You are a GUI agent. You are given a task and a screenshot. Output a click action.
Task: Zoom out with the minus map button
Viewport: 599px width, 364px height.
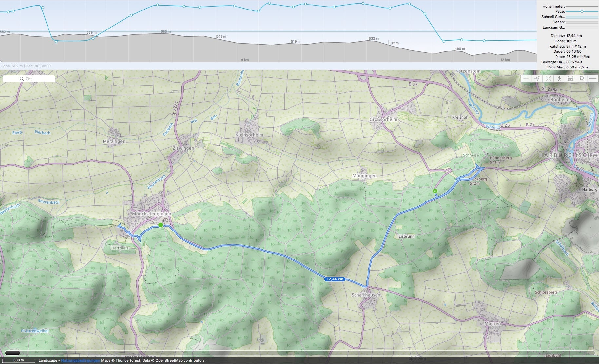592,79
